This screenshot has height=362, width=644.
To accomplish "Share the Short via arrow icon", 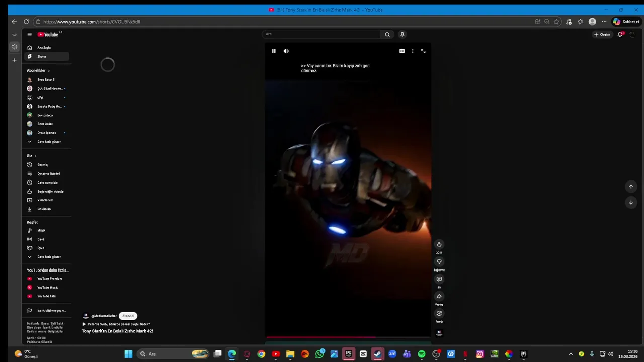I will 439,296.
